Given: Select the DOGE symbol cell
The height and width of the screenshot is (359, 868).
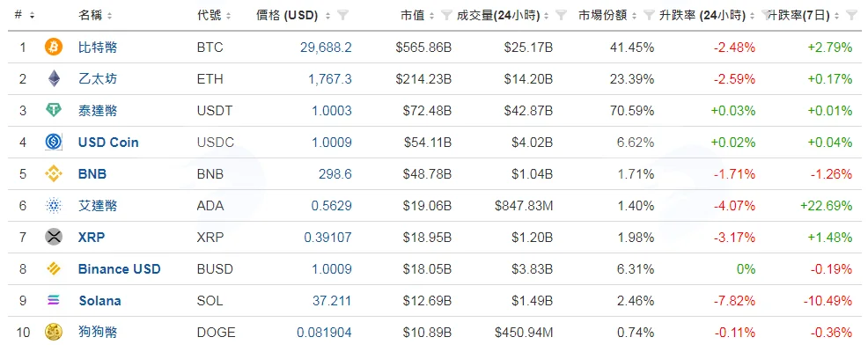Looking at the screenshot, I should point(216,333).
